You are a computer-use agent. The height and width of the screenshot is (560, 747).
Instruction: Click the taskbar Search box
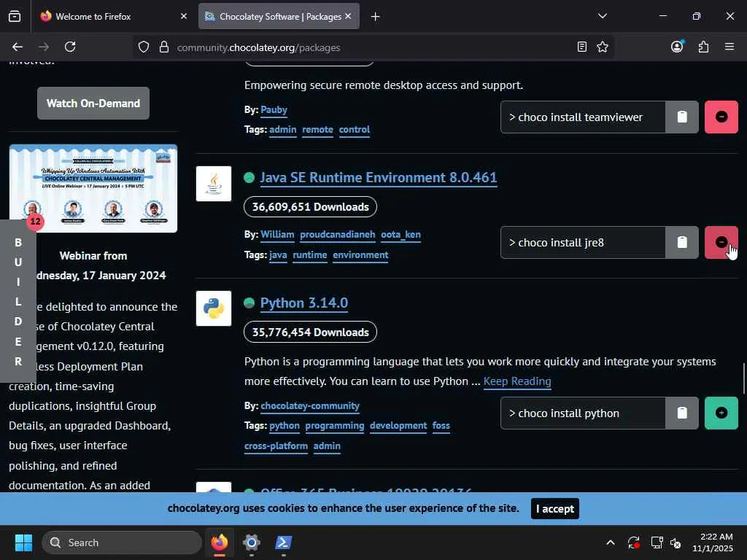click(122, 542)
